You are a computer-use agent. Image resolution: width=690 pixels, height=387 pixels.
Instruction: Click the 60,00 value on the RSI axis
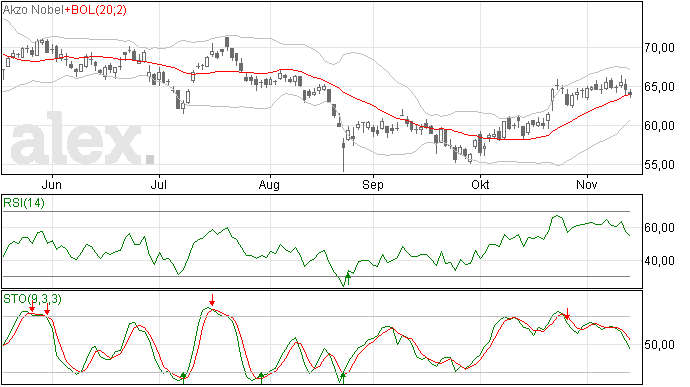point(659,228)
